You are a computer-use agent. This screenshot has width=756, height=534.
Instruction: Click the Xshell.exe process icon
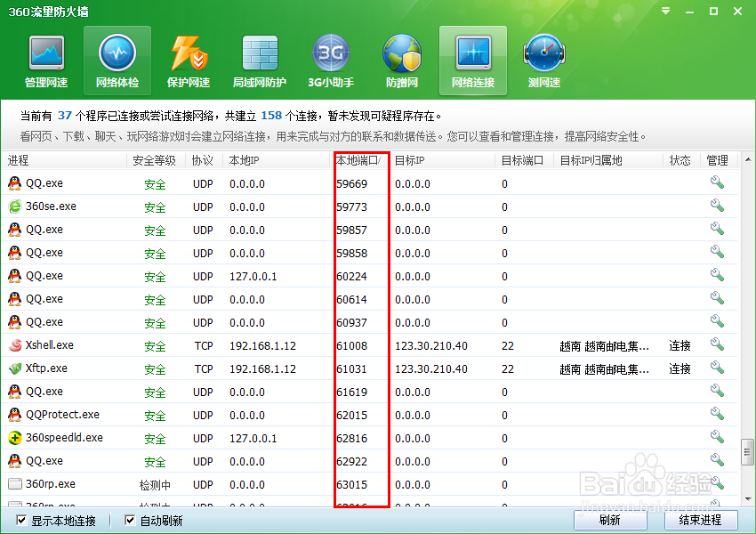pos(15,345)
